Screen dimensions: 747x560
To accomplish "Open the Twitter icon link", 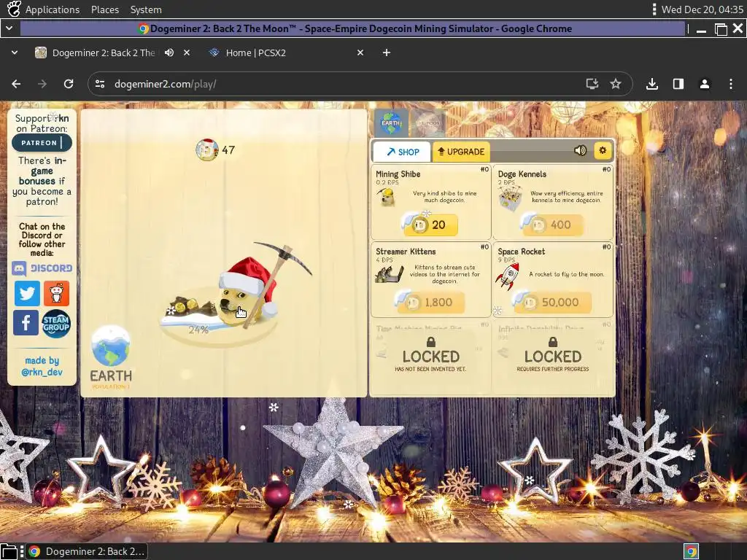I will click(27, 293).
